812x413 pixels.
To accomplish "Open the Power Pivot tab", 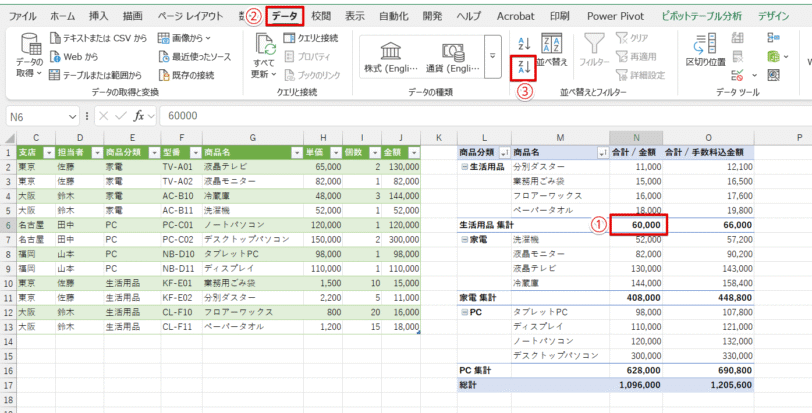I will pos(615,16).
